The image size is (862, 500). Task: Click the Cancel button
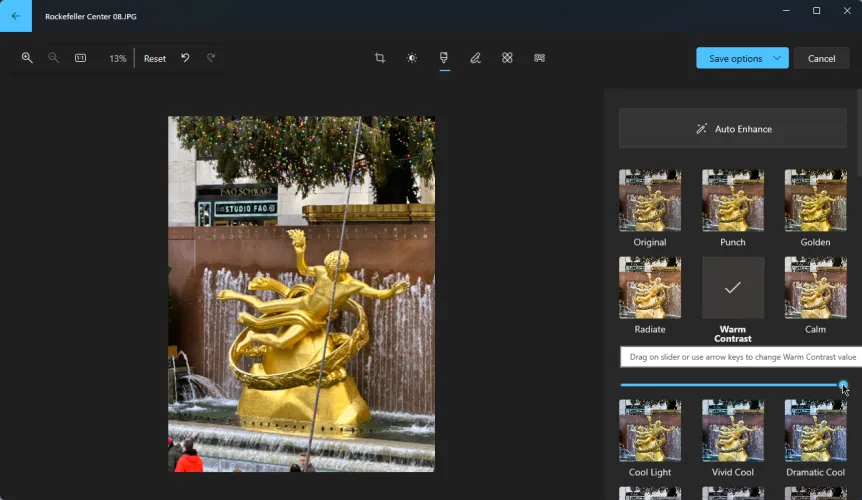pos(821,58)
